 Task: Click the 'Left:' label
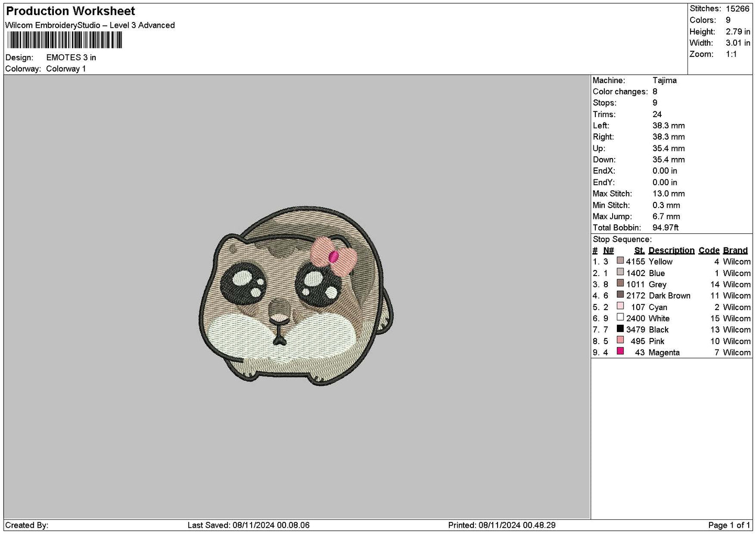(601, 126)
